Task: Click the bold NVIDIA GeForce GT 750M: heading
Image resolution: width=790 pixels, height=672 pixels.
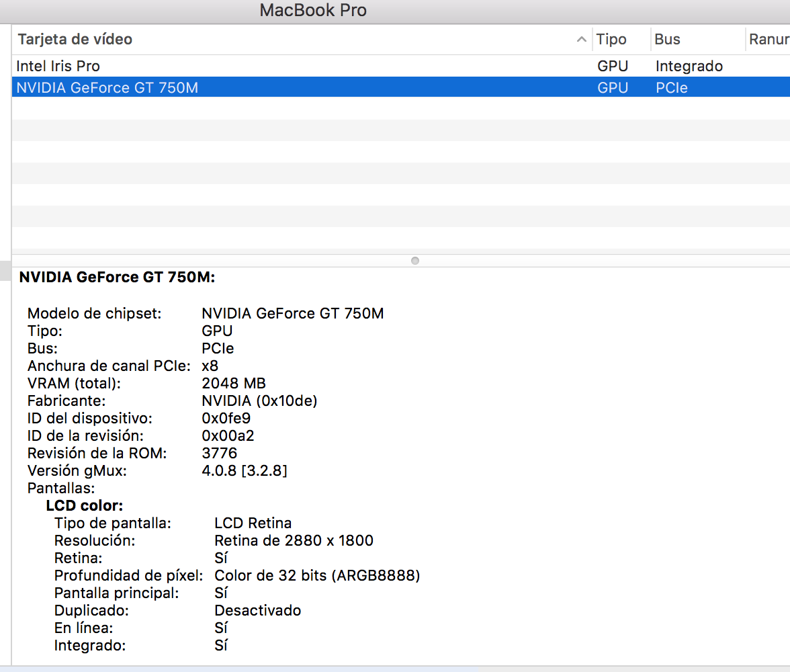Action: 117,278
